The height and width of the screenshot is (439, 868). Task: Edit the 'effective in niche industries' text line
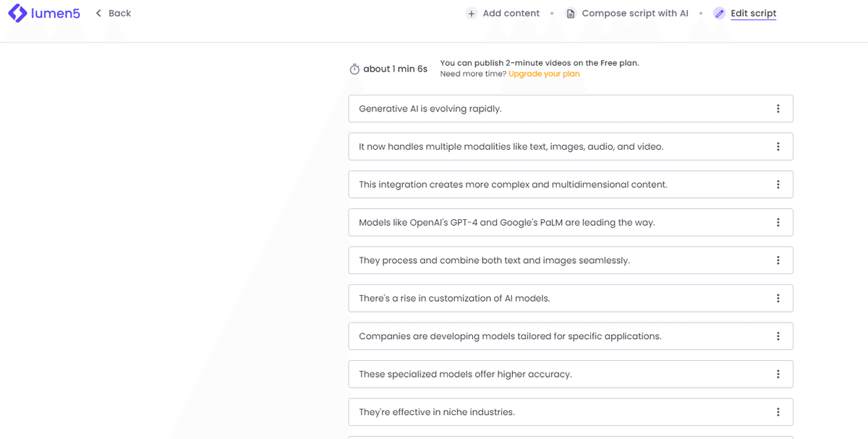click(436, 412)
